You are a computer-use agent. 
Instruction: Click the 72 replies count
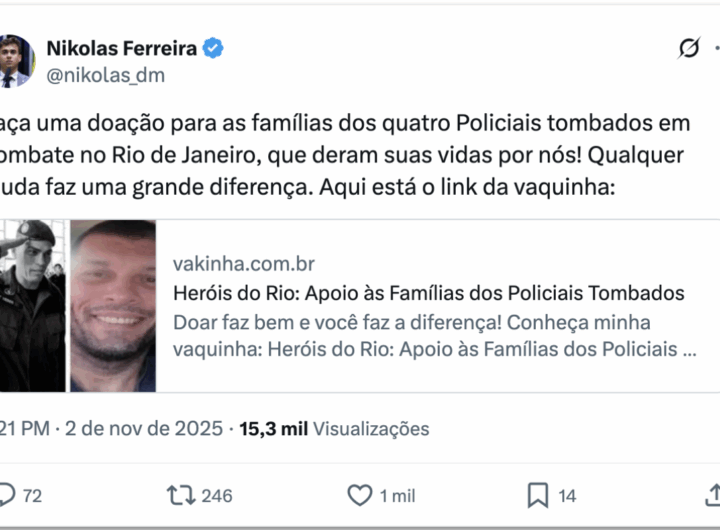click(x=32, y=495)
